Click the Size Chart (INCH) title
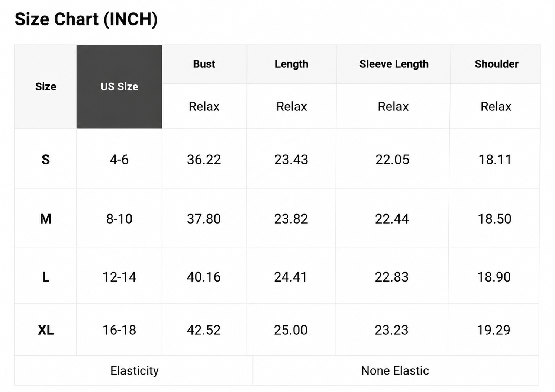The width and height of the screenshot is (555, 392). point(86,19)
